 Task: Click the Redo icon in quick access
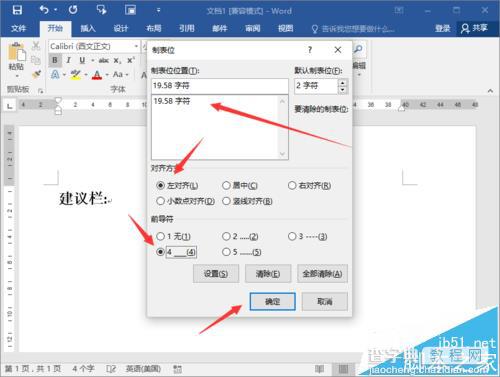(73, 10)
